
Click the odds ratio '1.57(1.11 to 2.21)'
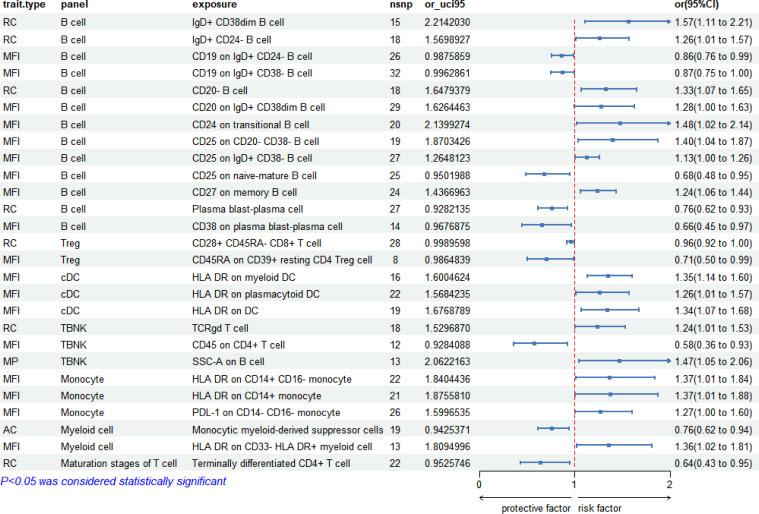point(715,21)
